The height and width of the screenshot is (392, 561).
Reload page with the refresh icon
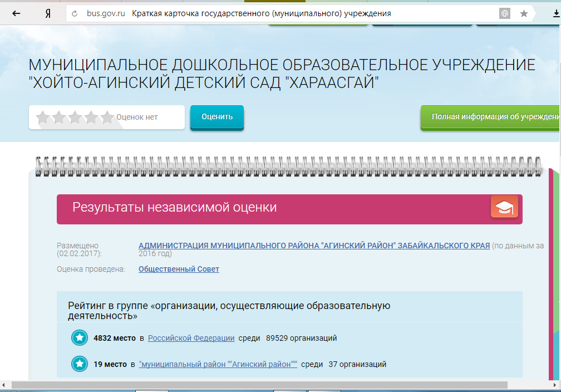[75, 13]
